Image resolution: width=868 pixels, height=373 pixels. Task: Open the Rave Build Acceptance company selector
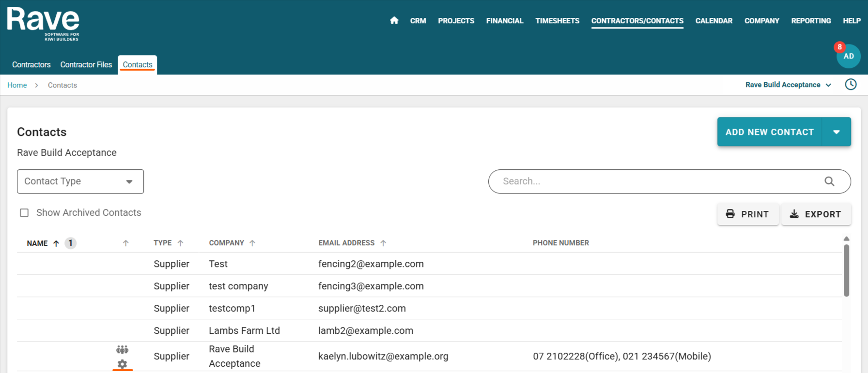788,85
